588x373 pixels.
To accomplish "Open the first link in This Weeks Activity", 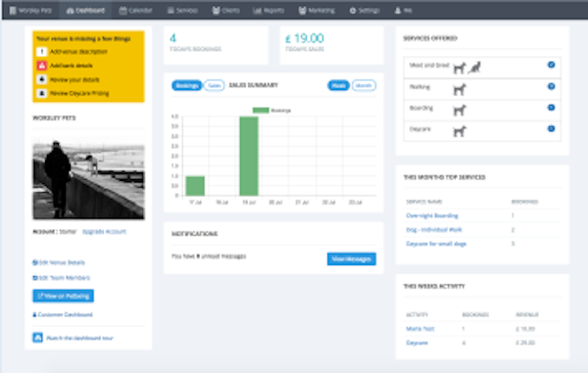I will point(420,329).
